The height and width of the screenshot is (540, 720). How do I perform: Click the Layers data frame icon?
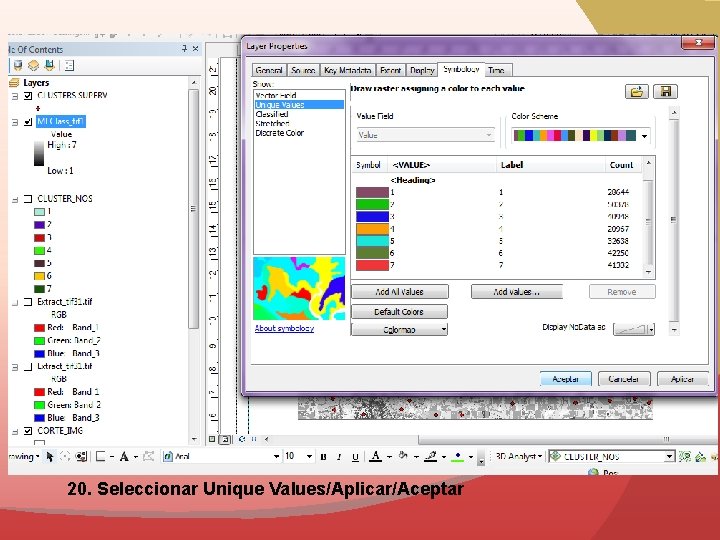coord(14,83)
